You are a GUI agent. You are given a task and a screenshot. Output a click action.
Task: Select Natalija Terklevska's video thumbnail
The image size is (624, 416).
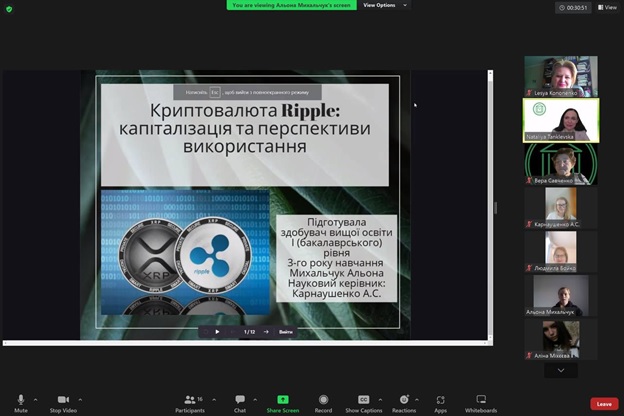561,120
